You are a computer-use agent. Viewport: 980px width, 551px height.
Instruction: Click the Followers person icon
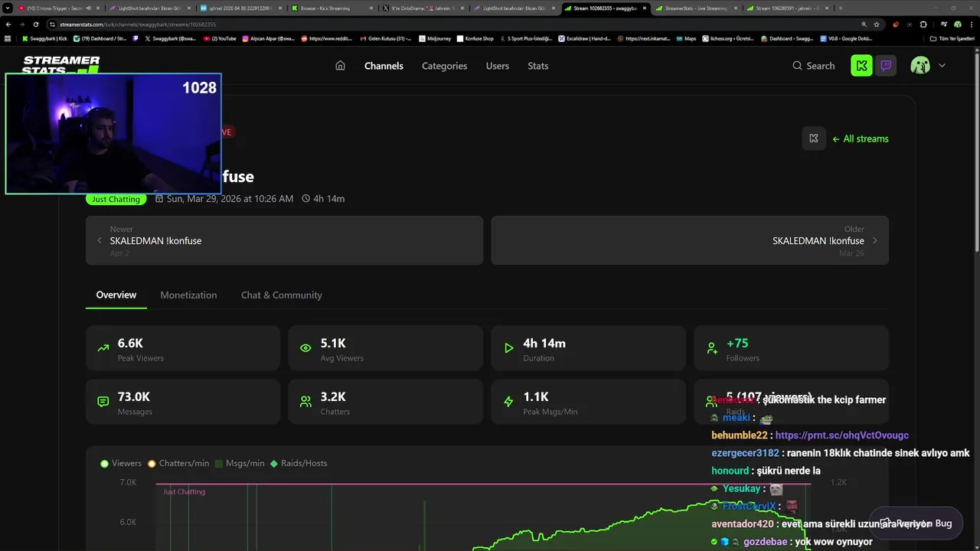[711, 348]
